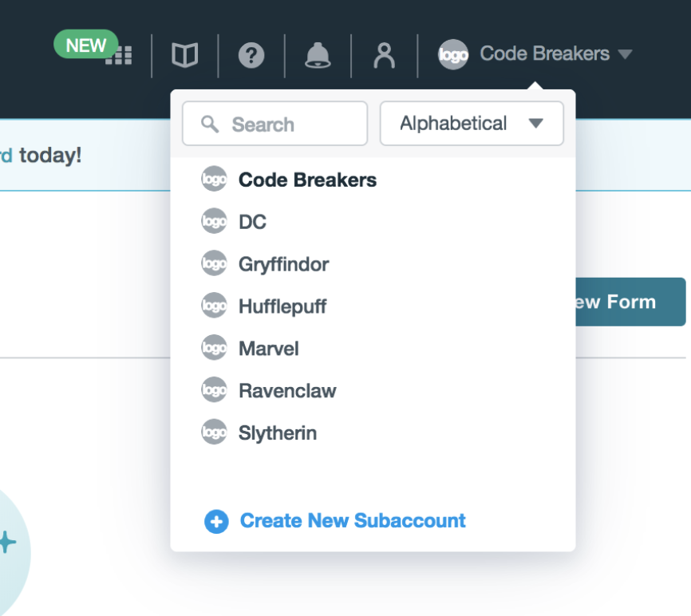Click the Create New Subaccount link
The image size is (691, 616).
(353, 521)
